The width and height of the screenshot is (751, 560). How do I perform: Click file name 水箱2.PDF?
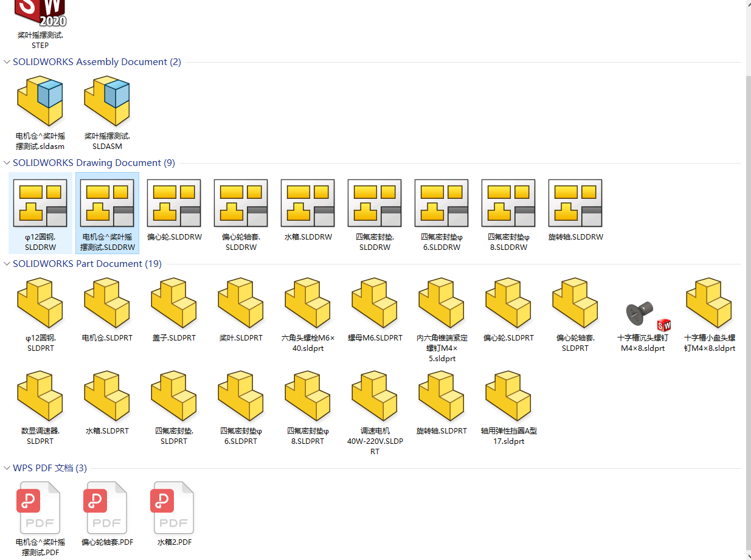174,542
